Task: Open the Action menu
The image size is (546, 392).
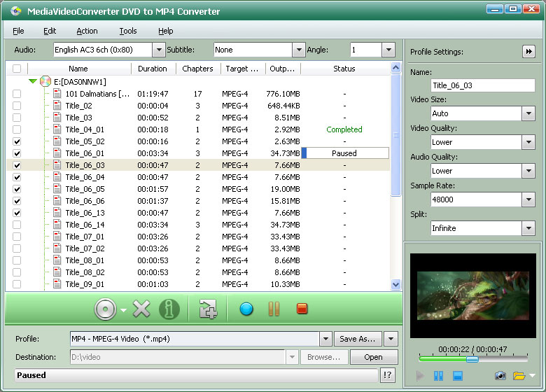Action: pyautogui.click(x=87, y=31)
